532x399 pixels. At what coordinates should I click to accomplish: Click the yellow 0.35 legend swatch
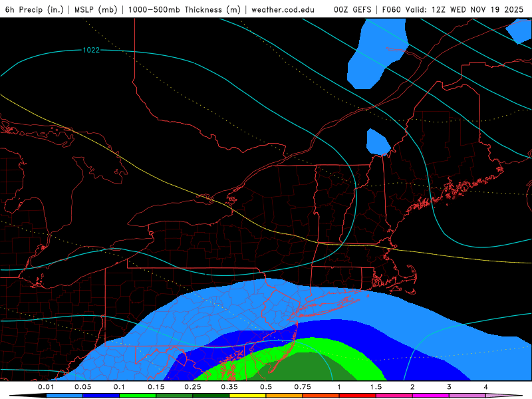247,396
